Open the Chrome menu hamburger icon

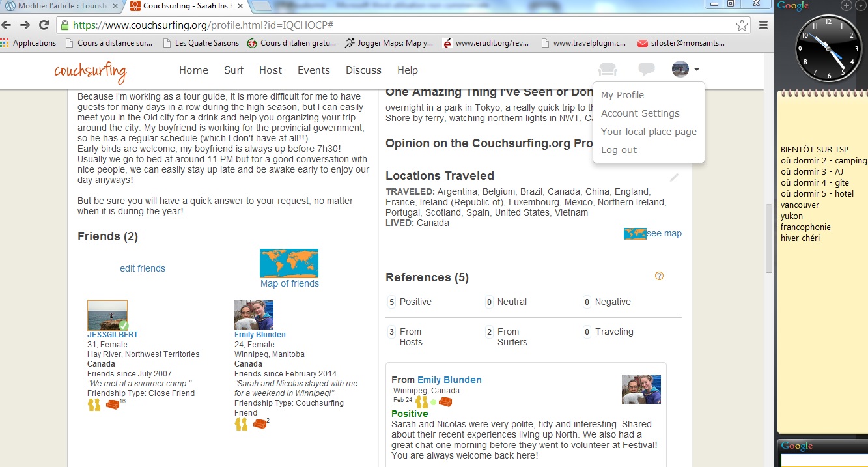pyautogui.click(x=763, y=25)
